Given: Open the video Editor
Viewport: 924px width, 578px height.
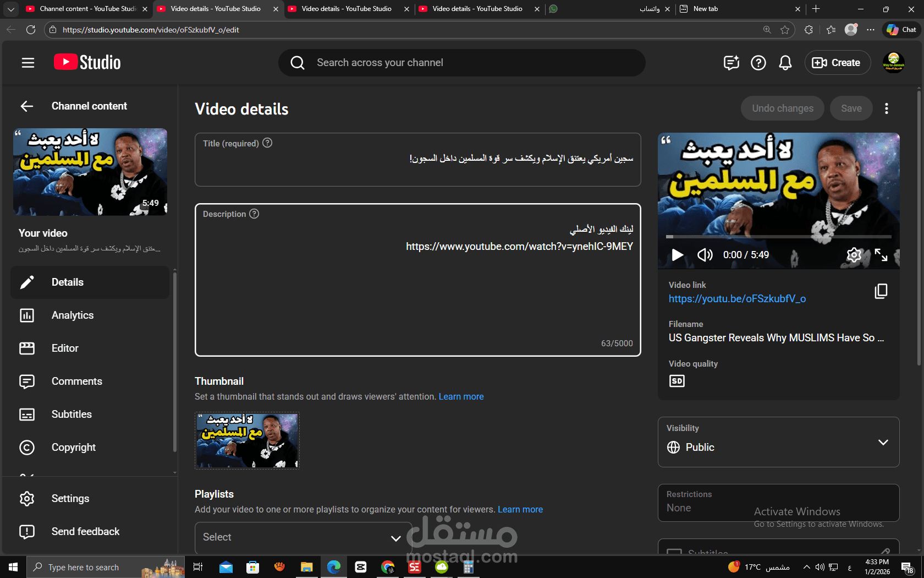Looking at the screenshot, I should pos(65,348).
